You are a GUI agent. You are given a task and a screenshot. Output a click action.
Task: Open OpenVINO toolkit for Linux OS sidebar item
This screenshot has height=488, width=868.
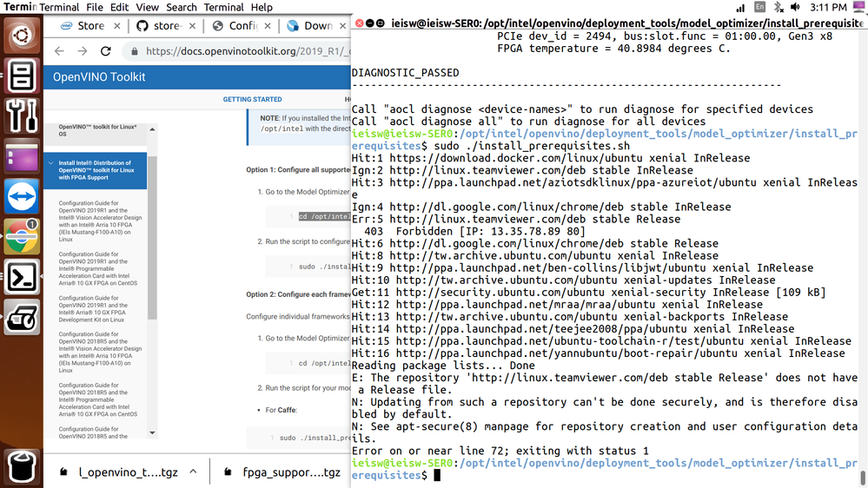point(96,130)
